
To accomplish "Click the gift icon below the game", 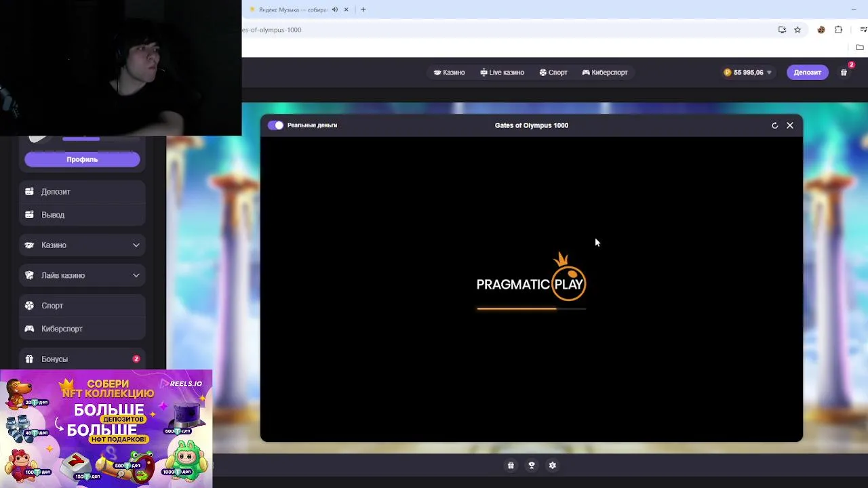I will (x=511, y=466).
